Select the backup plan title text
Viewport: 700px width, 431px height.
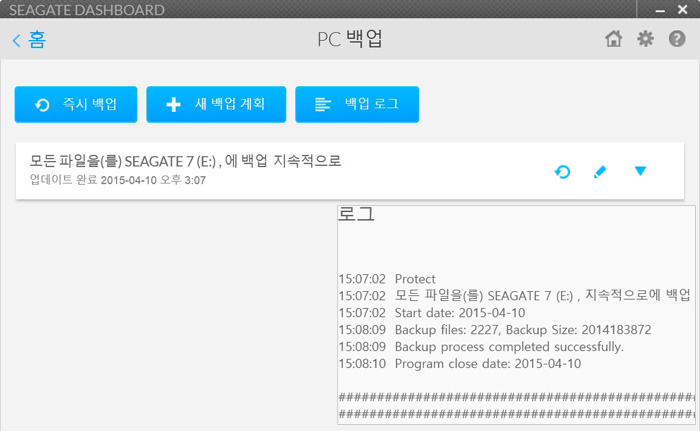tap(185, 161)
